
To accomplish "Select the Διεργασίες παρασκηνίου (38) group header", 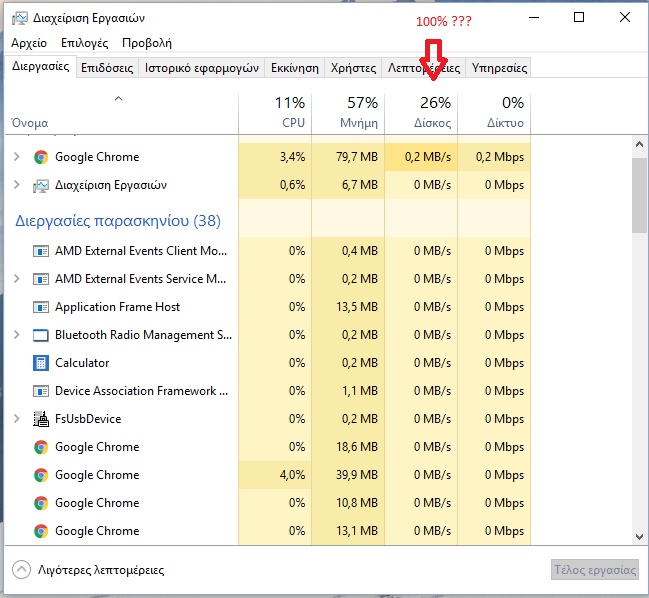I will pos(118,221).
